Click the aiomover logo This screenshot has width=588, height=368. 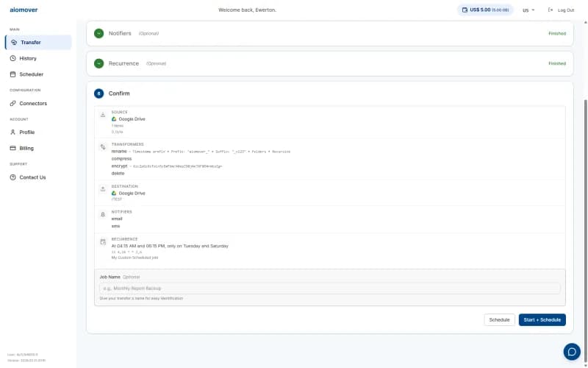coord(24,10)
